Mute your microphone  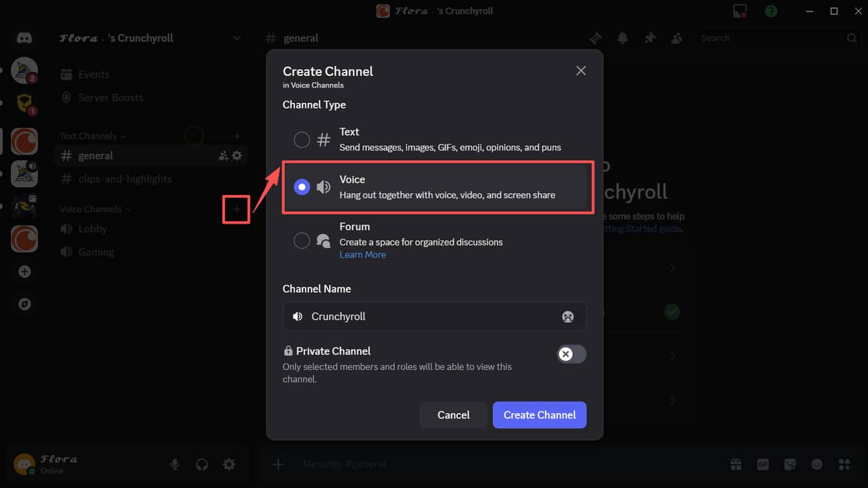coord(174,464)
